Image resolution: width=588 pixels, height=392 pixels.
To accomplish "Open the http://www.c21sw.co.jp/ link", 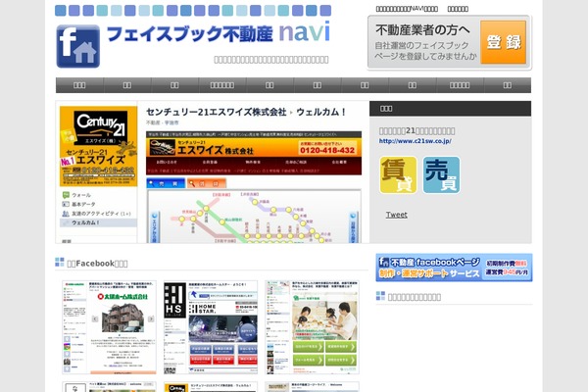I will pyautogui.click(x=416, y=141).
